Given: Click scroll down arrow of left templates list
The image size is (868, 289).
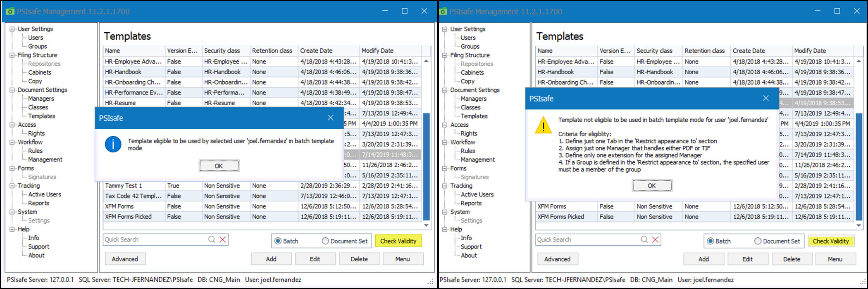Looking at the screenshot, I should click(x=426, y=225).
